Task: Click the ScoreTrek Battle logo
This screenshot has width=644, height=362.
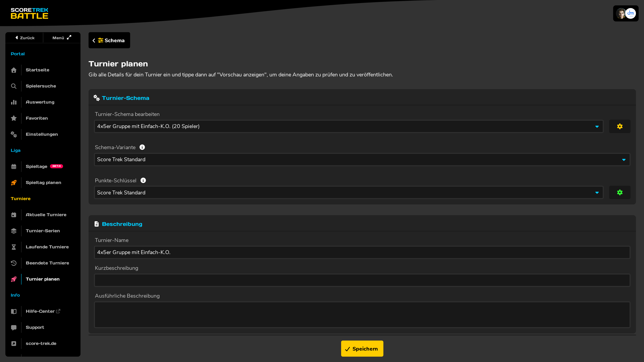Action: coord(29,13)
